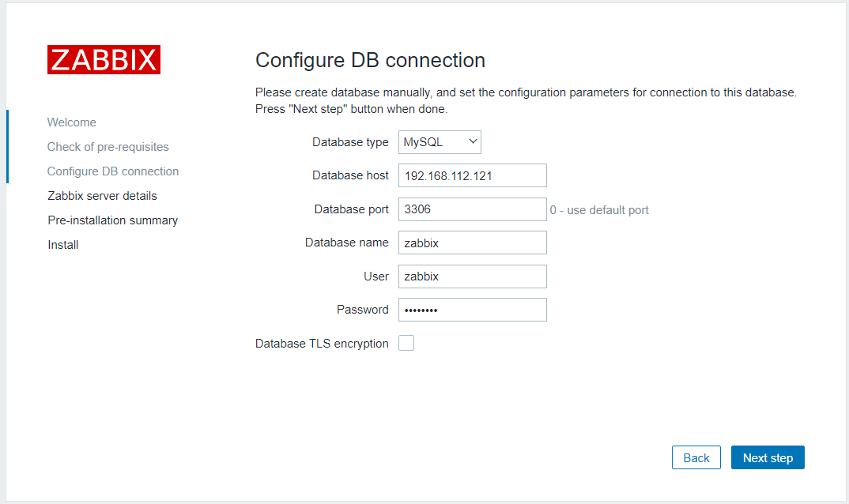Click the Database type label
Image resolution: width=849 pixels, height=504 pixels.
pyautogui.click(x=350, y=142)
